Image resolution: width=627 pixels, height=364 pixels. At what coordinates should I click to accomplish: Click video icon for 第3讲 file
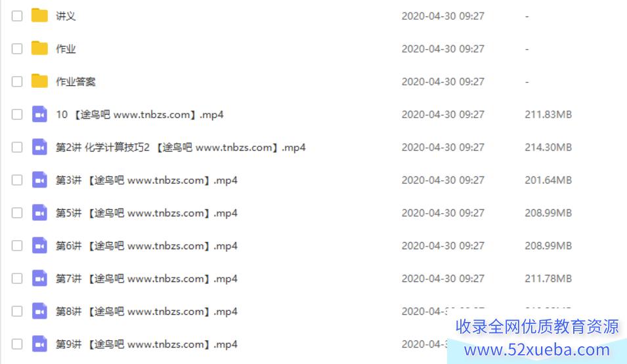point(39,180)
